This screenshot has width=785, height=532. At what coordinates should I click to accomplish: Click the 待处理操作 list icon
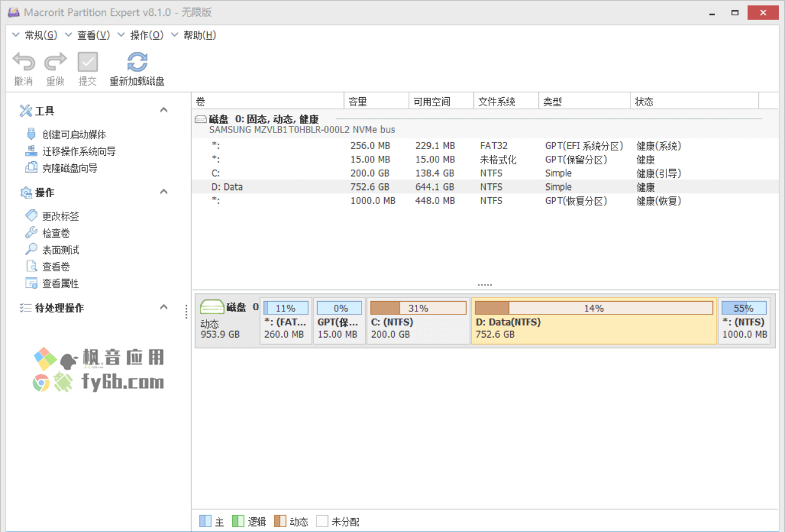(26, 308)
